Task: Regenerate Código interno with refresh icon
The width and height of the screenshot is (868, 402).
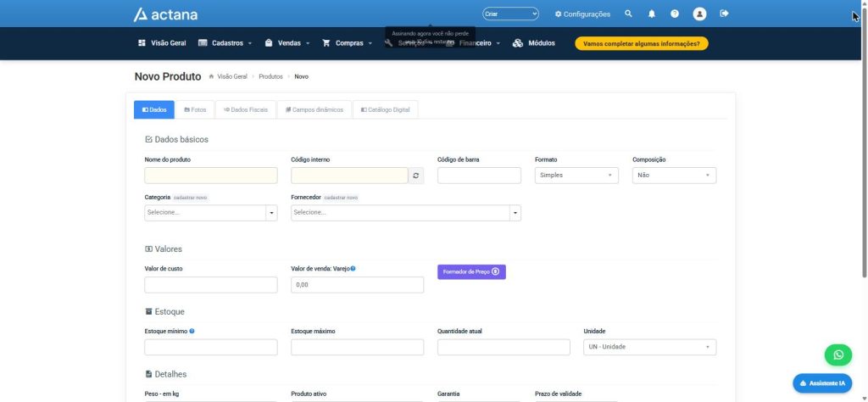Action: click(x=415, y=176)
